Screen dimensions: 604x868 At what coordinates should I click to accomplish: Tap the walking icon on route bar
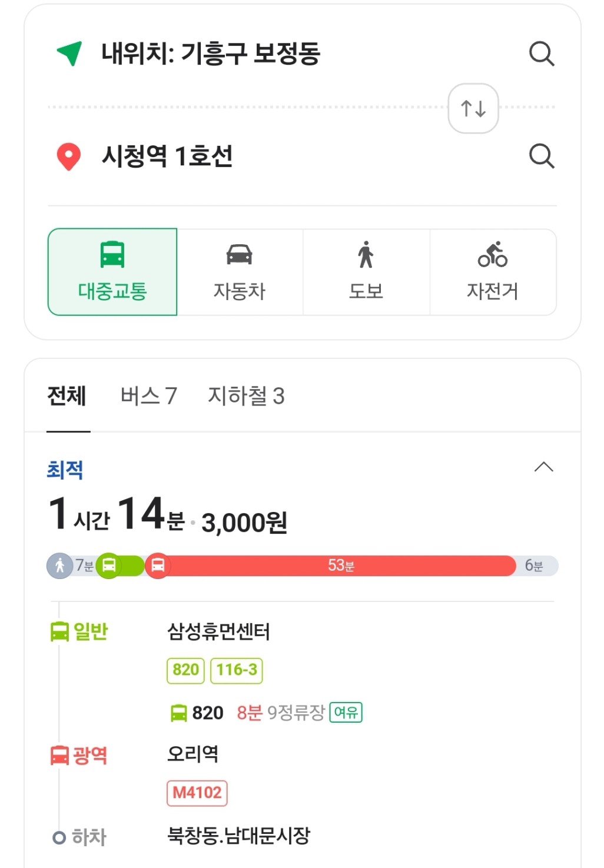coord(60,566)
